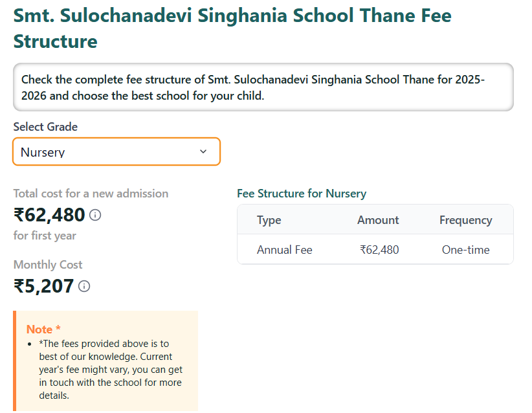Click the chevron arrow in grade selector
532x413 pixels.
203,151
